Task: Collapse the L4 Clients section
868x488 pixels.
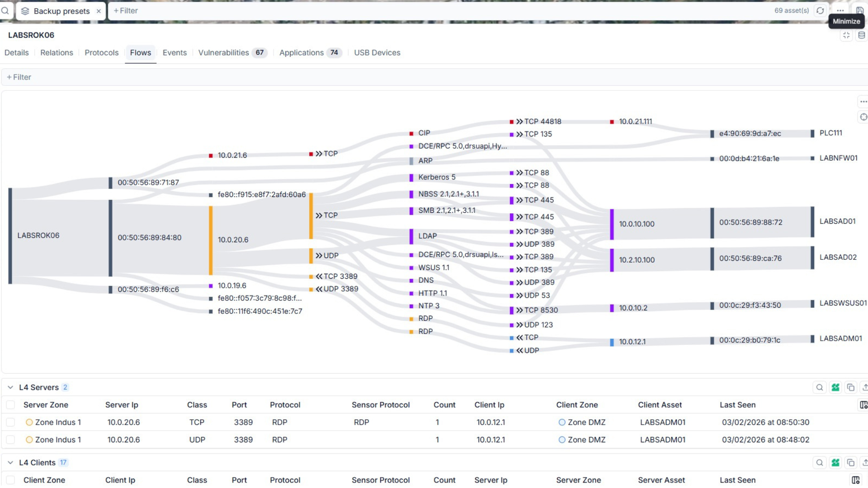Action: pos(10,462)
